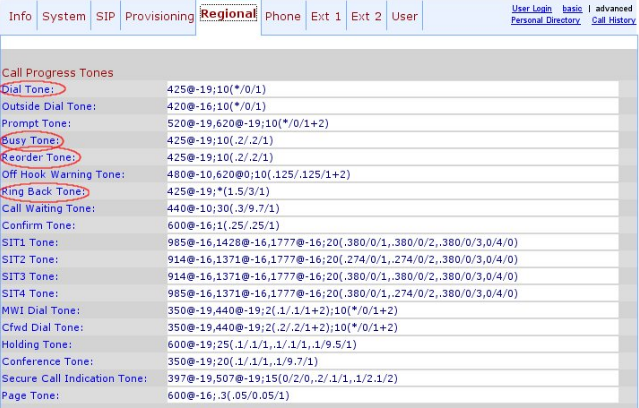
Task: Open the Call History link
Action: pos(612,20)
